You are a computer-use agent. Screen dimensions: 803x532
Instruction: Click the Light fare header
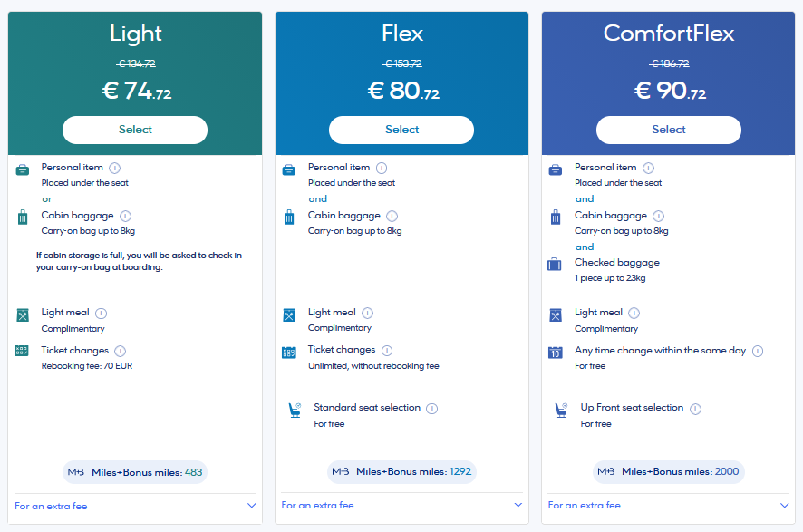134,34
